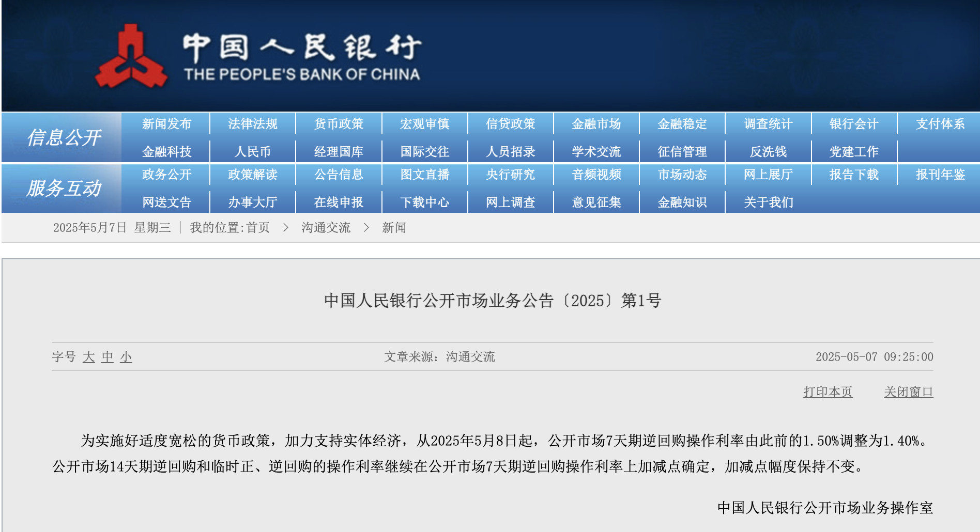Click the People's Bank of China red logo
The width and height of the screenshot is (980, 532).
131,58
